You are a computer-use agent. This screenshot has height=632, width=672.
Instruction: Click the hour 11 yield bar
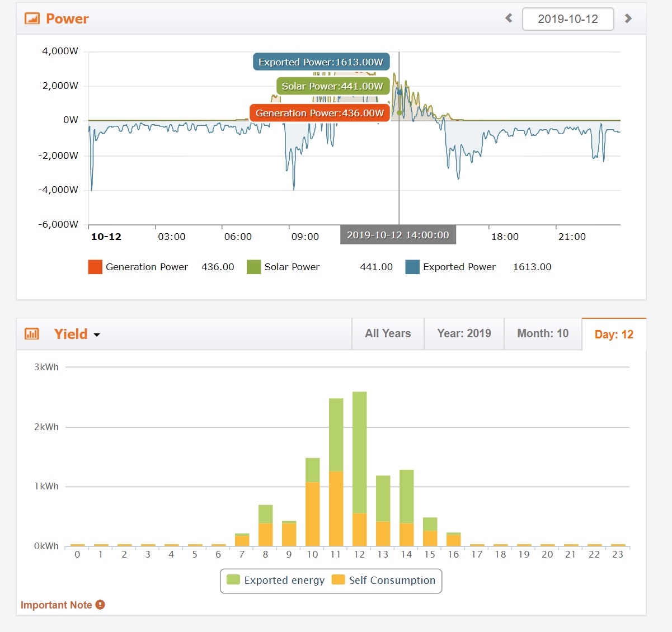[336, 472]
